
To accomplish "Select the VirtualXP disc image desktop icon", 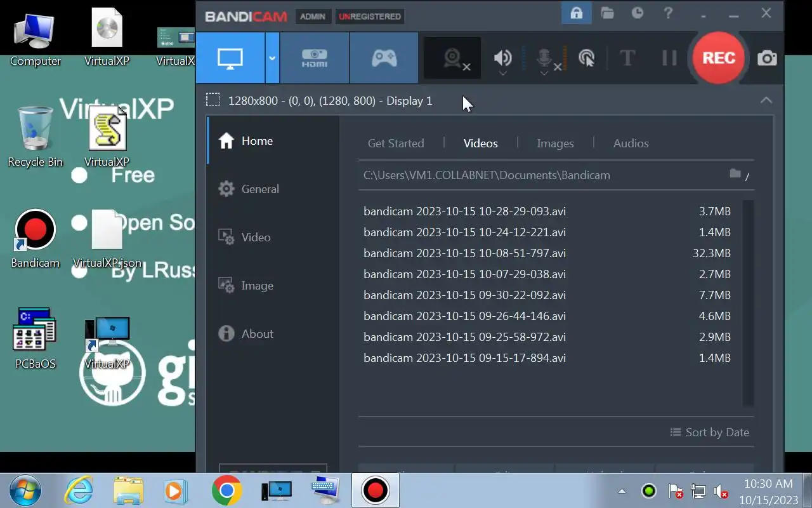I will [107, 37].
